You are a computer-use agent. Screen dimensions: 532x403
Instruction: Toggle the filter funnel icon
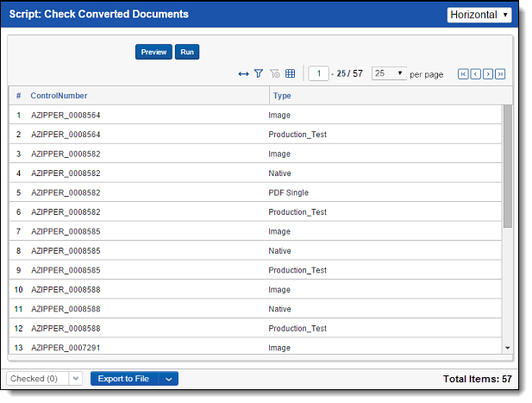tap(259, 73)
